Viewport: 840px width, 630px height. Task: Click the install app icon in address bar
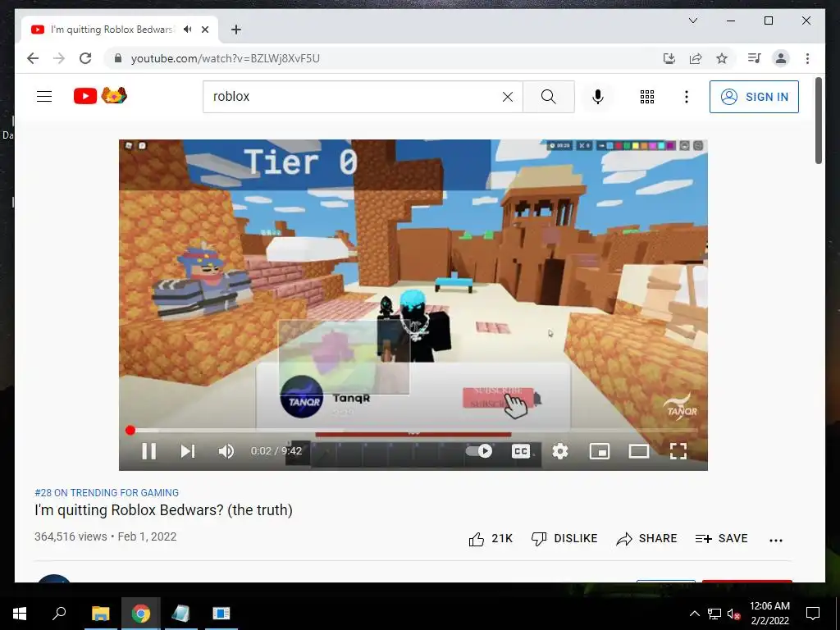(669, 58)
